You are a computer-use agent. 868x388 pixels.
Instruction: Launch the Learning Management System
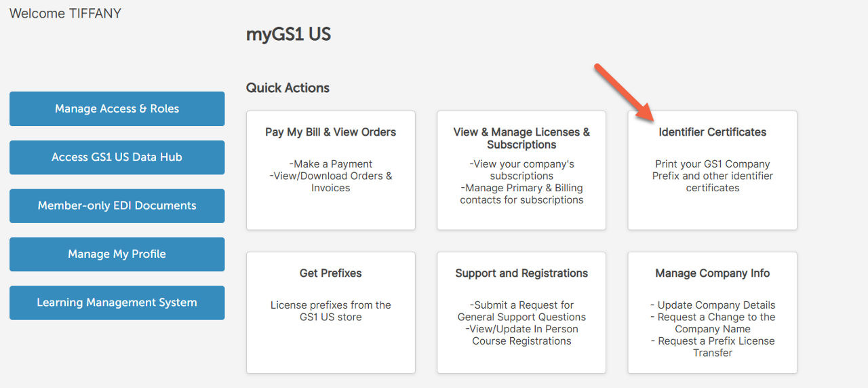(117, 303)
